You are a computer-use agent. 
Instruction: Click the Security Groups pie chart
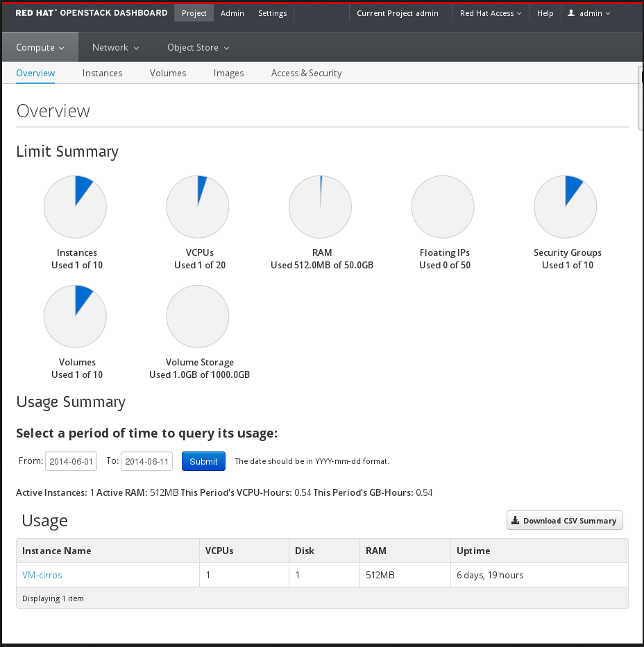pos(565,207)
